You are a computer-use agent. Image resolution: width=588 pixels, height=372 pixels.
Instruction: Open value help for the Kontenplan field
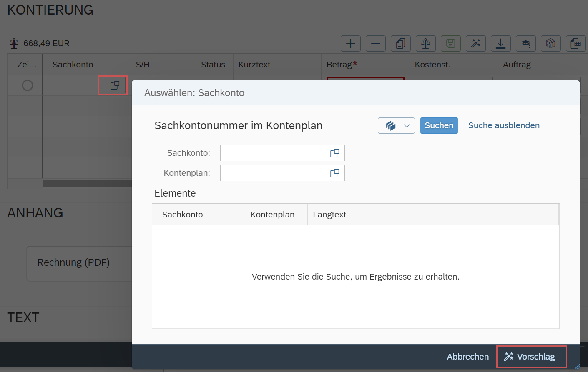coord(334,173)
